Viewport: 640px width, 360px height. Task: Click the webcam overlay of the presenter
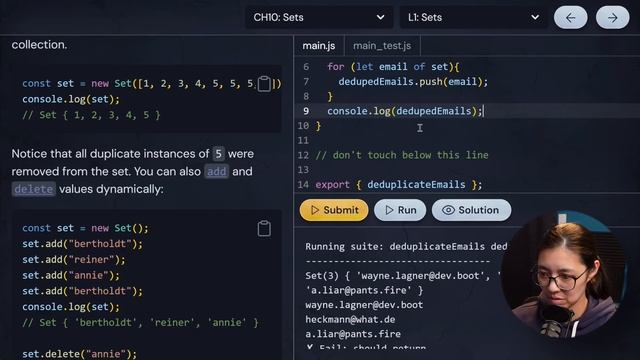563,274
